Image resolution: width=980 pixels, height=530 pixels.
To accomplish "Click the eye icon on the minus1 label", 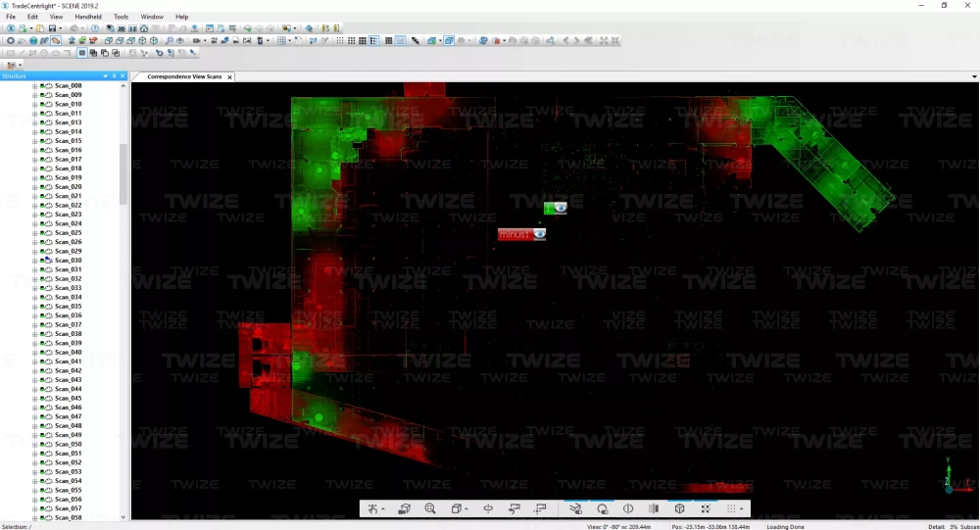I will [538, 234].
